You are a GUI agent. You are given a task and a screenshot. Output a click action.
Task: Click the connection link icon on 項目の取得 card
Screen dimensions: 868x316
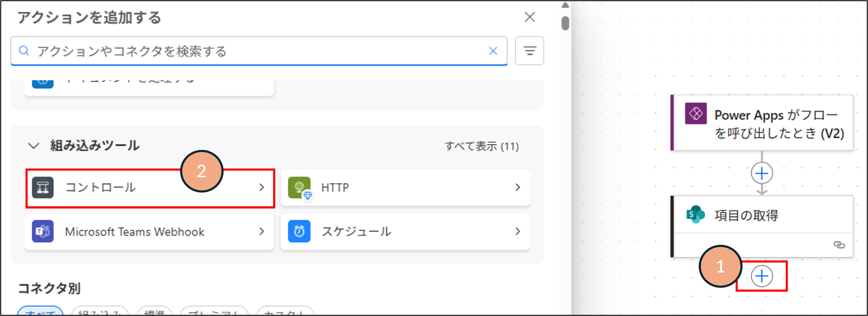tap(839, 245)
